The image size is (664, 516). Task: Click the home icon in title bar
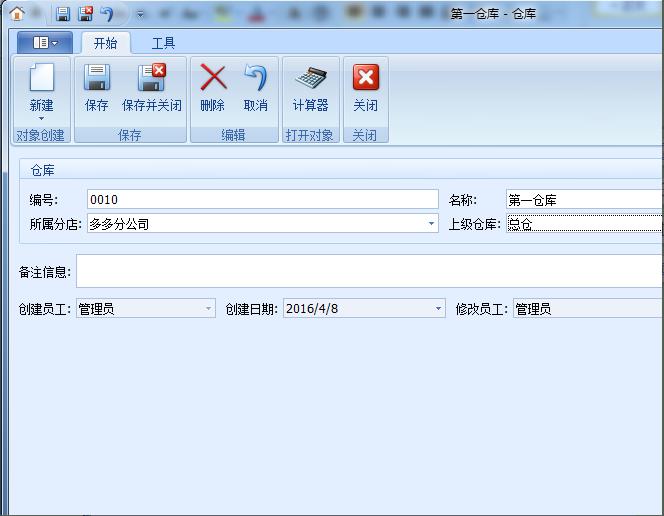(17, 14)
